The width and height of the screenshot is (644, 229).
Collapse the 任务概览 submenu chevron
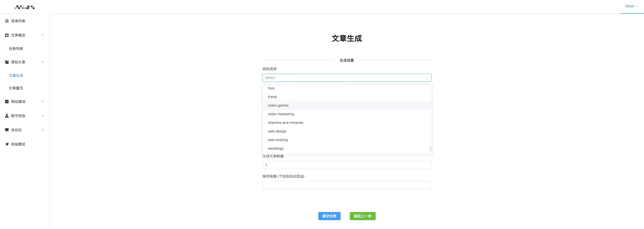coord(43,35)
